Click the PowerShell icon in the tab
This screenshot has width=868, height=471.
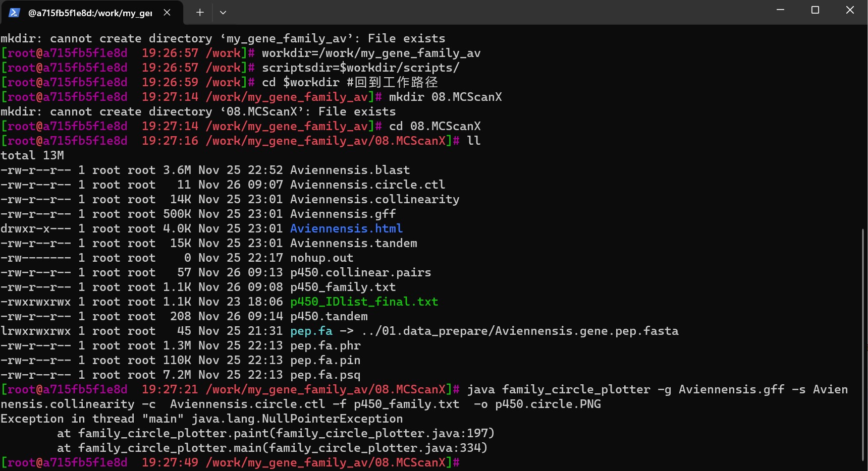coord(14,13)
